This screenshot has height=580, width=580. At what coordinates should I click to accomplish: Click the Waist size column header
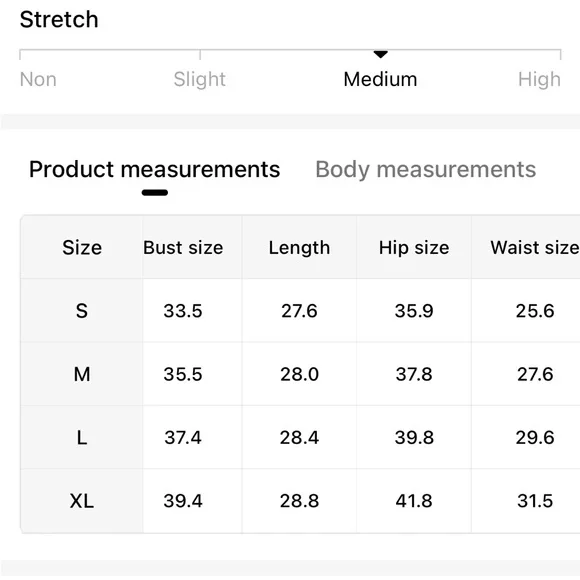point(535,247)
